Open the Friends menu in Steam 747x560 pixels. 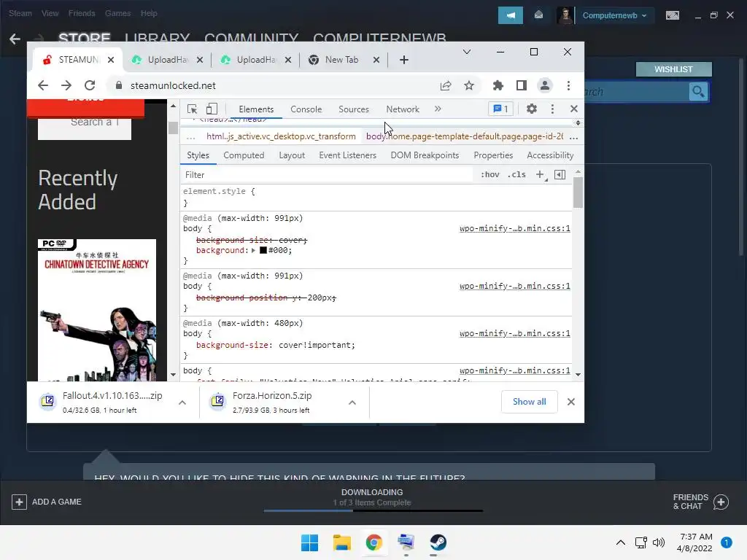pos(82,13)
